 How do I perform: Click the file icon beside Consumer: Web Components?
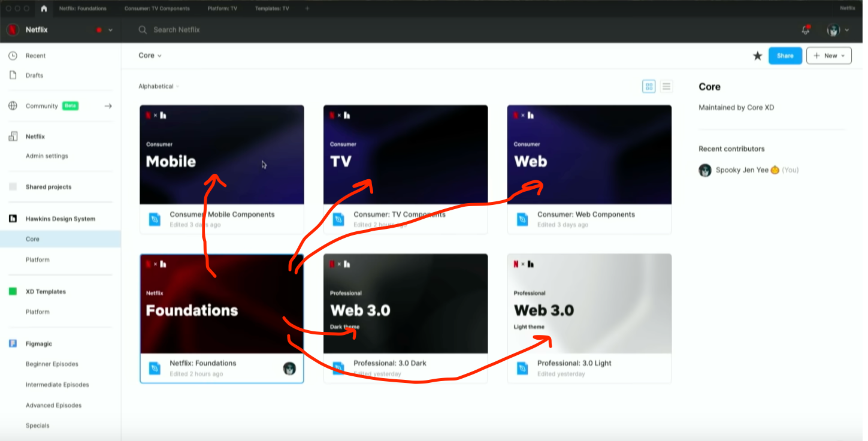point(523,220)
